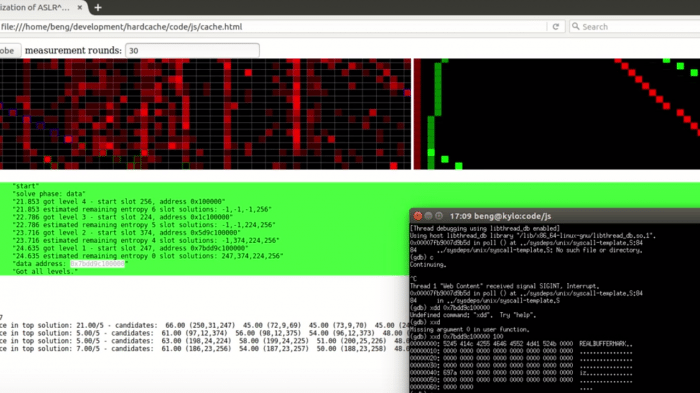This screenshot has width=700, height=393.
Task: Close the terminal window beng@kylo
Action: [x=418, y=216]
